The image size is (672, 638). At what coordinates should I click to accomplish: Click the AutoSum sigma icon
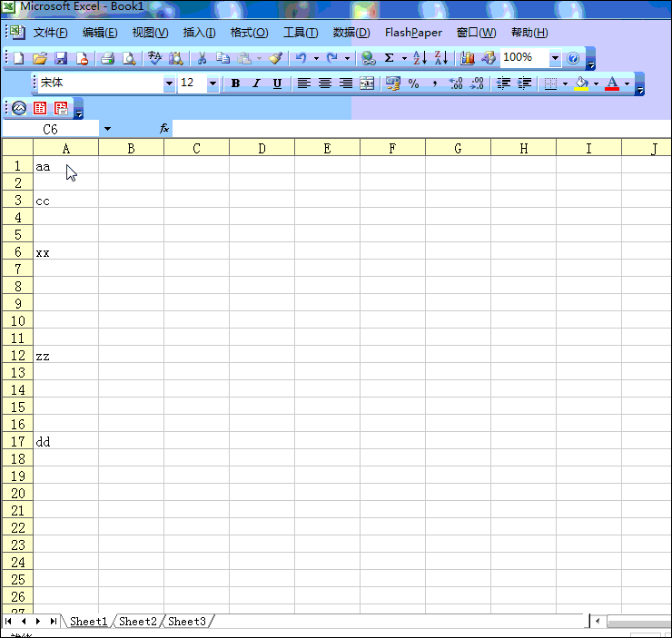click(x=390, y=58)
